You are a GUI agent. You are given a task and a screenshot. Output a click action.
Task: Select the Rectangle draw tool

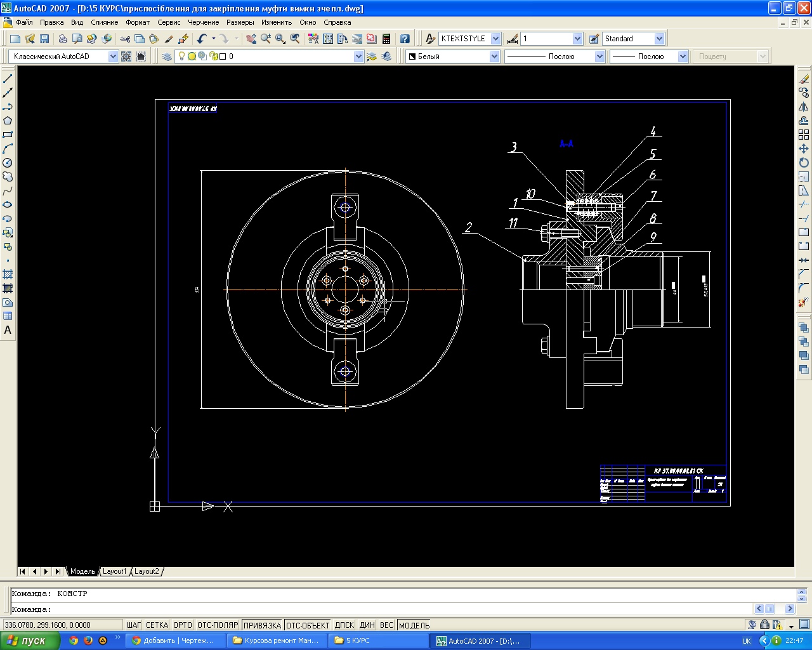[8, 135]
